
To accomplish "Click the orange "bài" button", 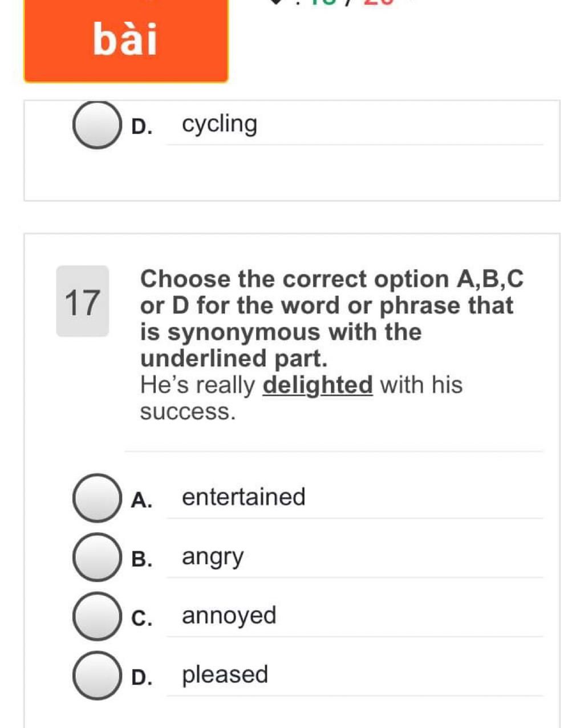I will point(125,40).
